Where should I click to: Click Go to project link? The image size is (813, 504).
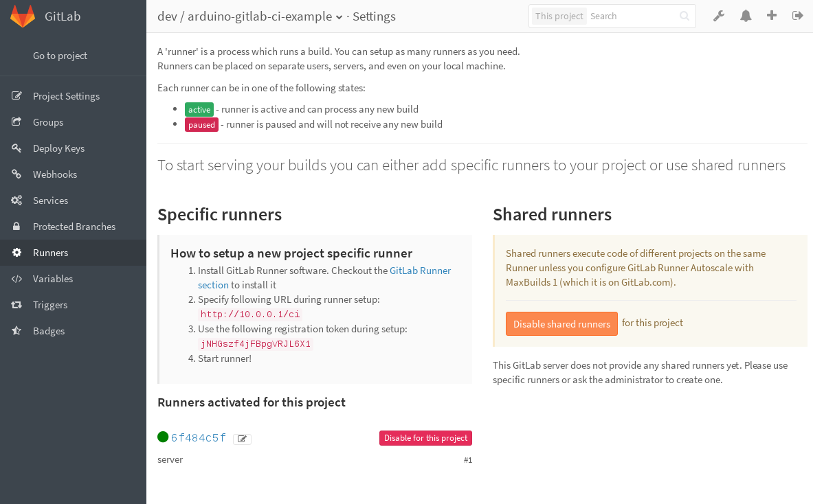pyautogui.click(x=60, y=56)
